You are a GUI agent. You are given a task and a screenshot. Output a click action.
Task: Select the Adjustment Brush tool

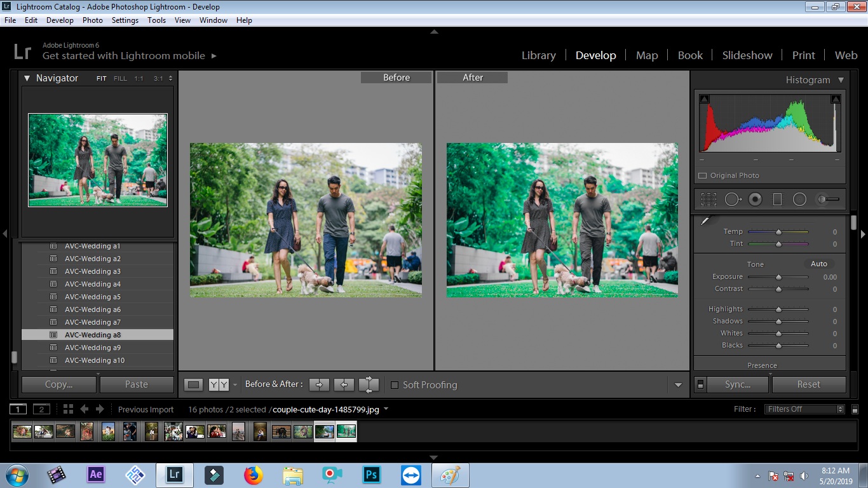[x=828, y=200]
